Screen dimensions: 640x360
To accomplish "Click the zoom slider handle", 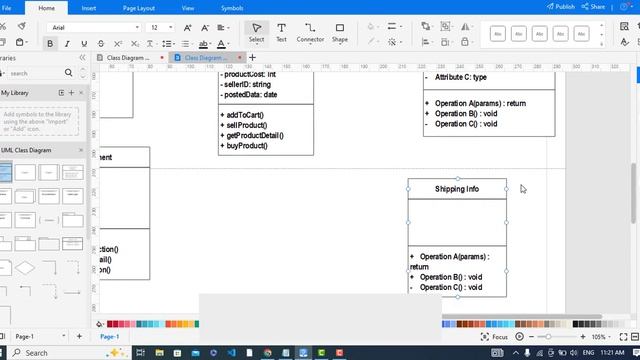I will (548, 337).
